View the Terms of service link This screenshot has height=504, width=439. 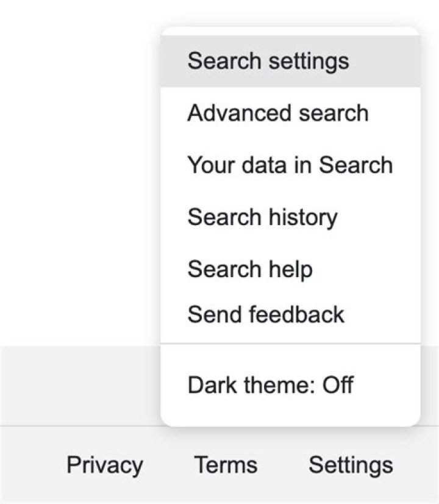tap(226, 466)
